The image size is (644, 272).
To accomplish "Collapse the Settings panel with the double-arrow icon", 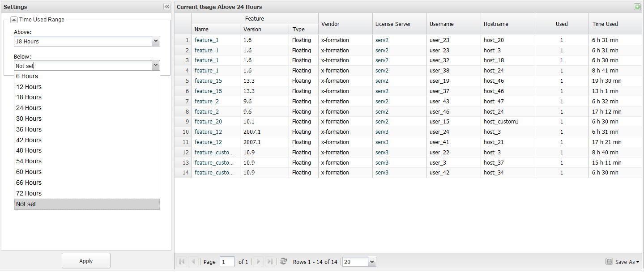I will pyautogui.click(x=167, y=7).
